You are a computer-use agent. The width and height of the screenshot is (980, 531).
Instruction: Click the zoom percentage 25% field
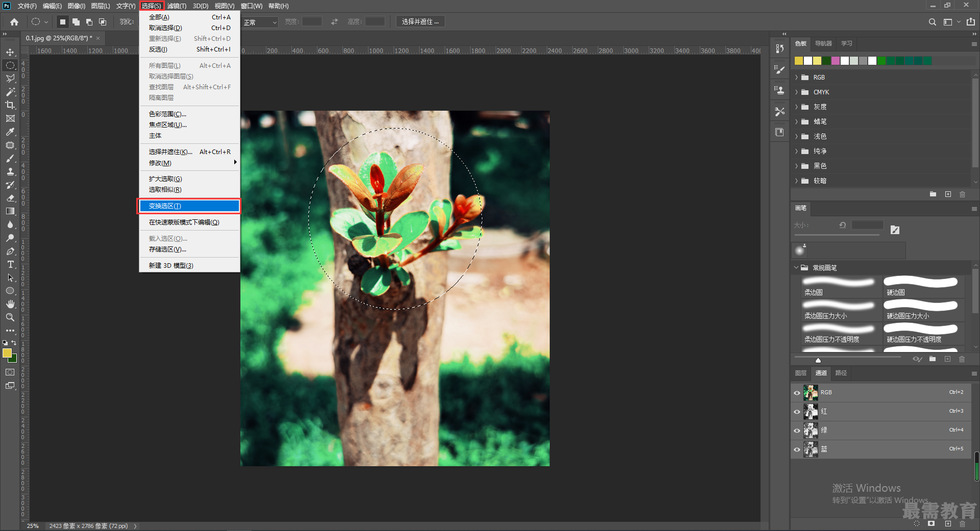coord(33,526)
